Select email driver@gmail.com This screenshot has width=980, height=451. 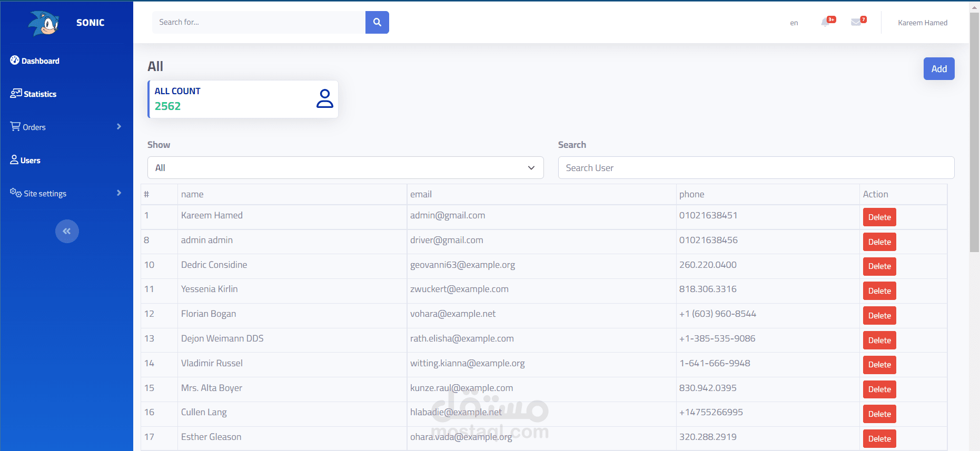point(447,240)
